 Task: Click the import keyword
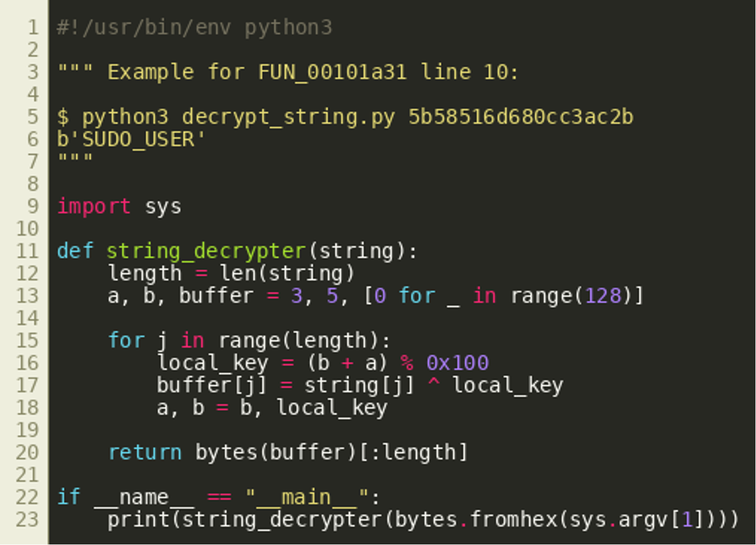point(94,206)
